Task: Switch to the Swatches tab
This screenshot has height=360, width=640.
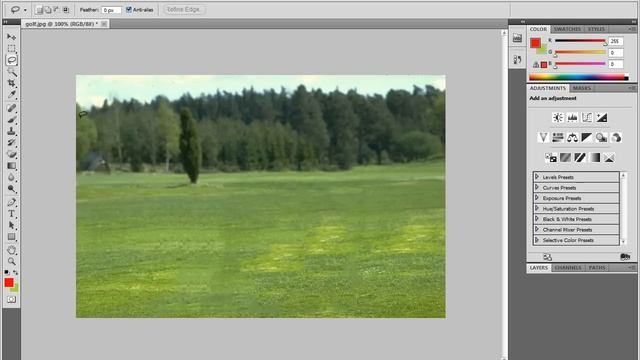Action: coord(567,29)
